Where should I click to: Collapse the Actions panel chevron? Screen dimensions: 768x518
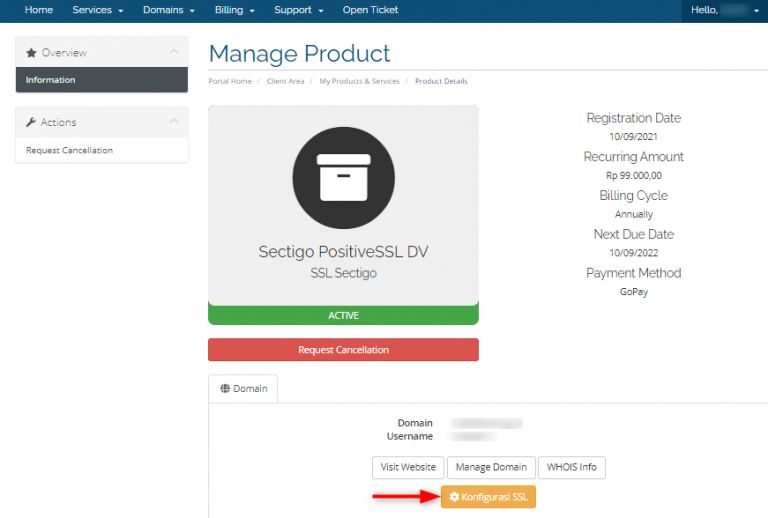coord(174,121)
